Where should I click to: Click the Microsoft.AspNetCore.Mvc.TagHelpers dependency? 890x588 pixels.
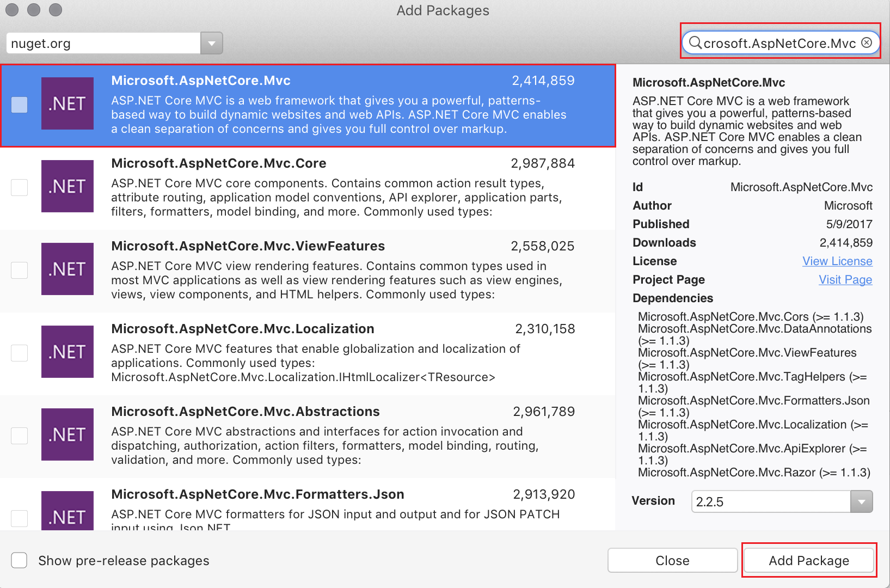pyautogui.click(x=752, y=383)
